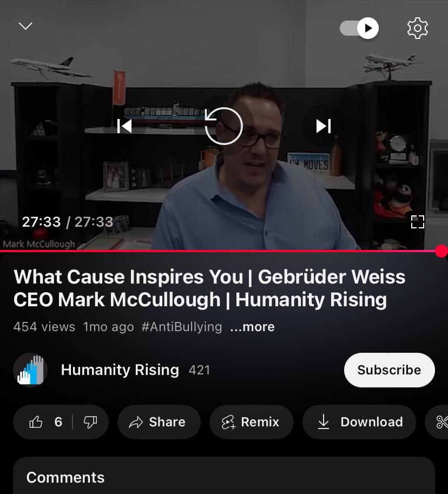Click the red progress bar scrubber
Screen dimensions: 448x494
pyautogui.click(x=442, y=251)
